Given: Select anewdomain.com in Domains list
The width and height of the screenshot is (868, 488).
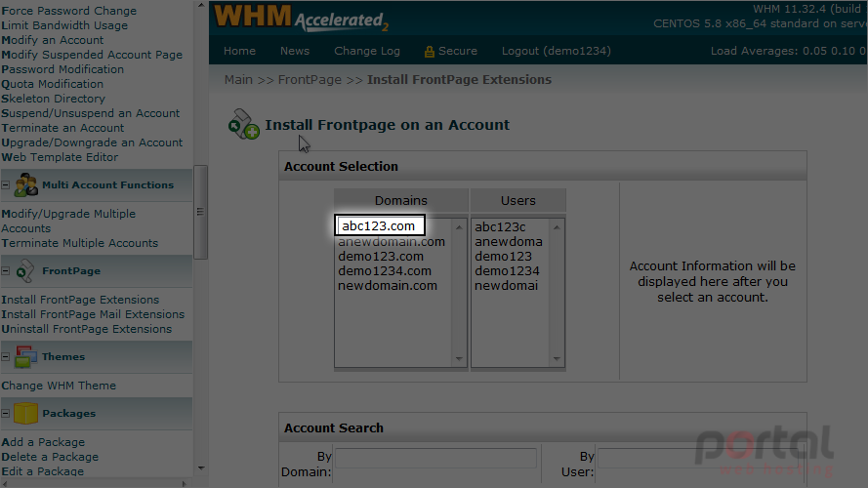Looking at the screenshot, I should click(392, 242).
